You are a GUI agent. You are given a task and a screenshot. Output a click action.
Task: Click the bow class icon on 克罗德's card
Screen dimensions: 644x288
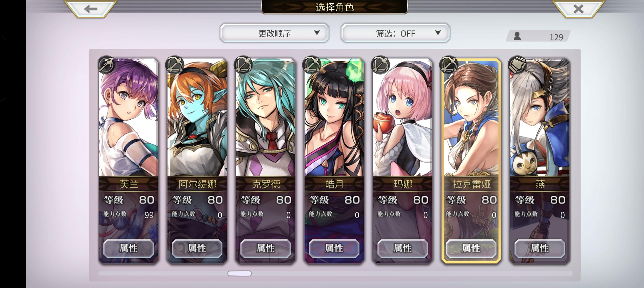(243, 65)
